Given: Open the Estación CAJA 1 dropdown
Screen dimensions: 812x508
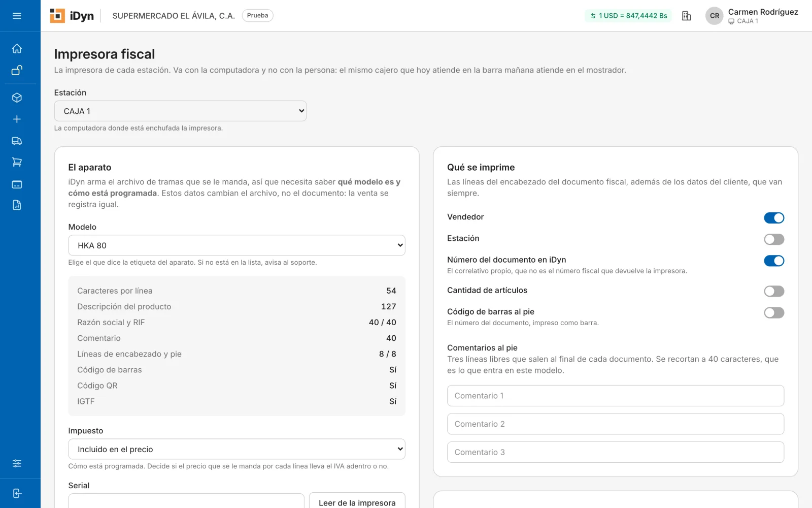Looking at the screenshot, I should coord(180,111).
